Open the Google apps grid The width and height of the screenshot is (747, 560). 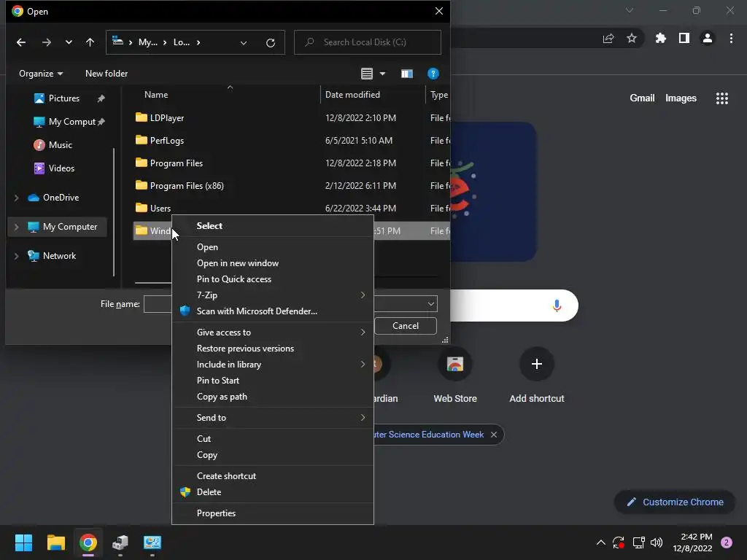721,98
